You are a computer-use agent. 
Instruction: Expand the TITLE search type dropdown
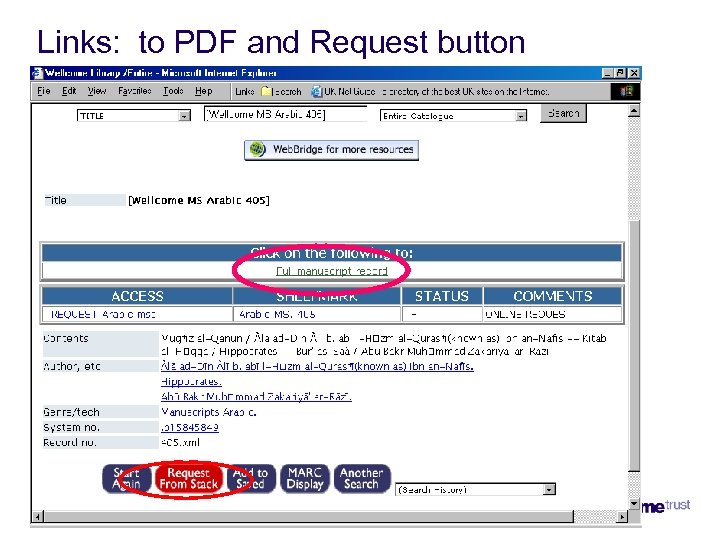point(185,116)
